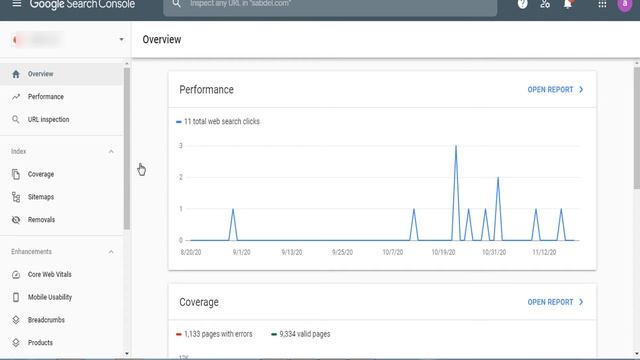Click the Performance trend icon
Image resolution: width=640 pixels, height=360 pixels.
[x=16, y=97]
